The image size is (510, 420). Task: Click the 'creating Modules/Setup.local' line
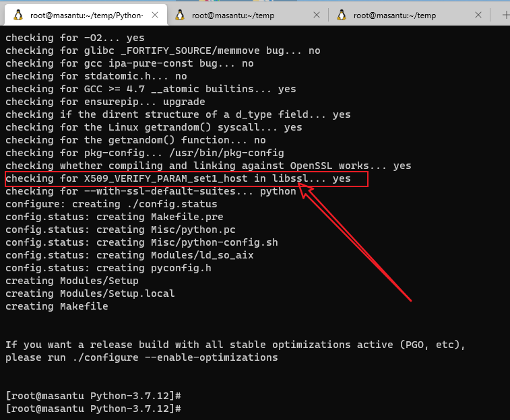point(90,293)
